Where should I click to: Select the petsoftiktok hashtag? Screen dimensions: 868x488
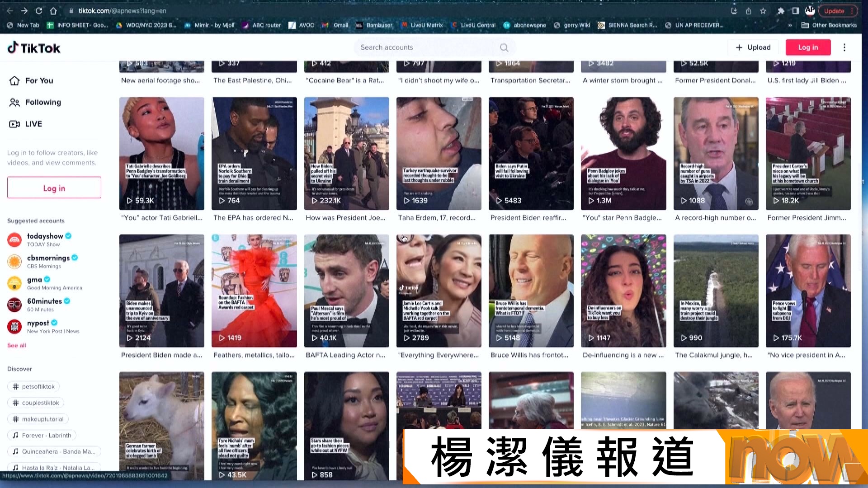pos(34,386)
